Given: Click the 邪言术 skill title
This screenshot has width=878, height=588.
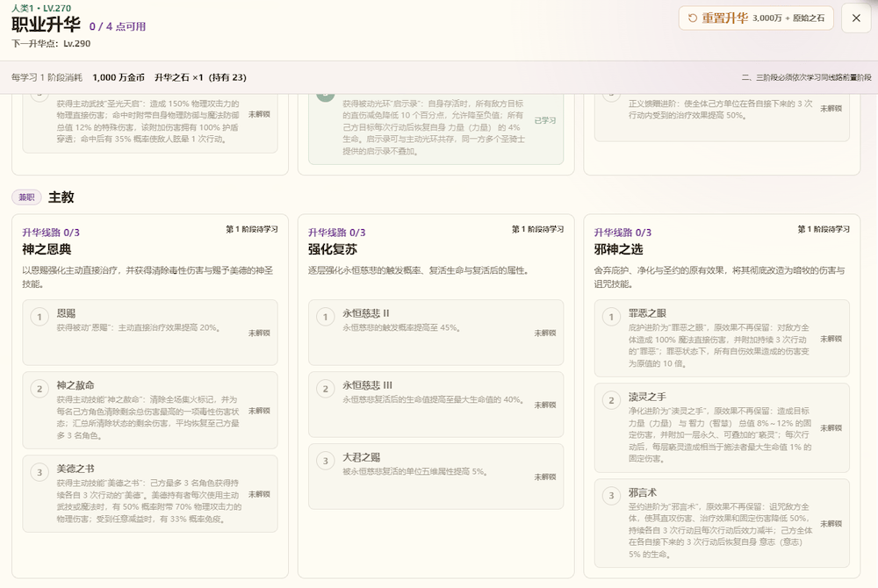Looking at the screenshot, I should [643, 492].
